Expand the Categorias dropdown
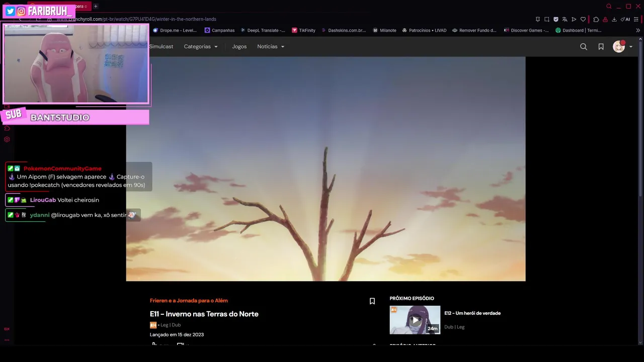 pyautogui.click(x=201, y=46)
